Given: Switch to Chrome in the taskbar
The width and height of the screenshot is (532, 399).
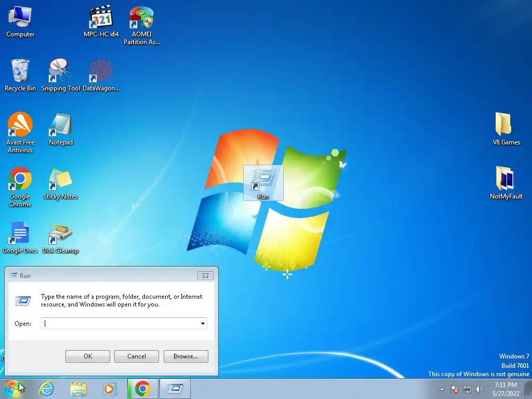Looking at the screenshot, I should coord(142,389).
